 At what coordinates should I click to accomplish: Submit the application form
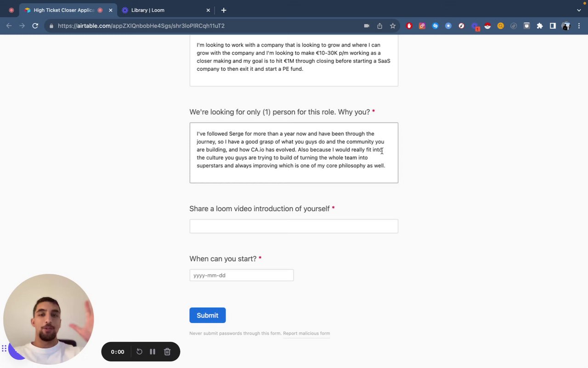coord(208,315)
